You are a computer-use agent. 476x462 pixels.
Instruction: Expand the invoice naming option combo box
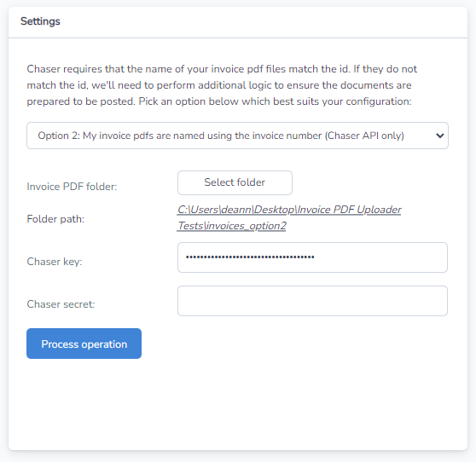tap(237, 136)
